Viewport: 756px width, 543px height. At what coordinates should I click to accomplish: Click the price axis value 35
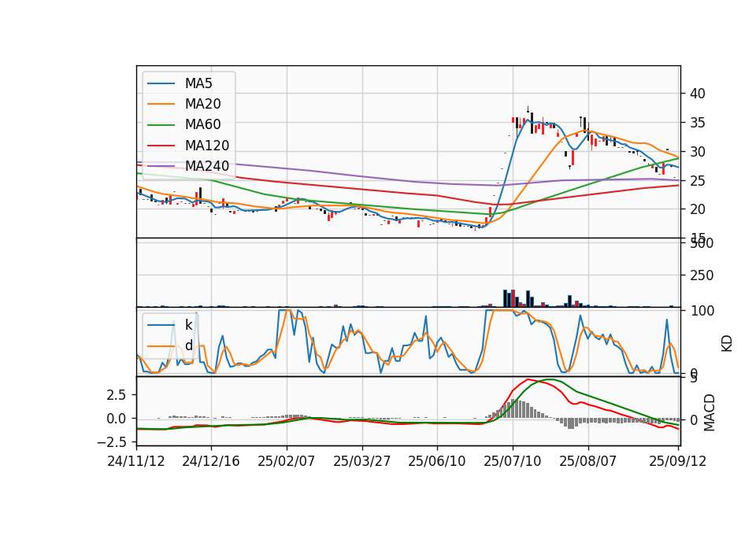[x=698, y=123]
